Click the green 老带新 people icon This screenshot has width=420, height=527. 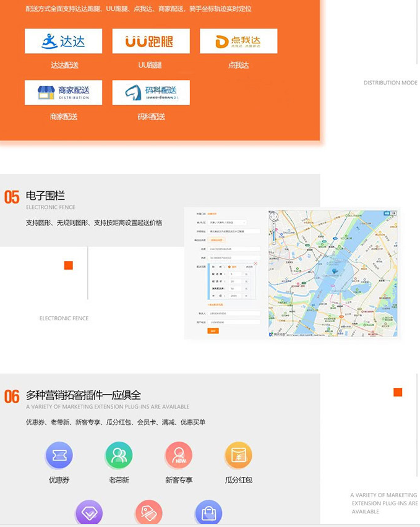click(x=119, y=455)
